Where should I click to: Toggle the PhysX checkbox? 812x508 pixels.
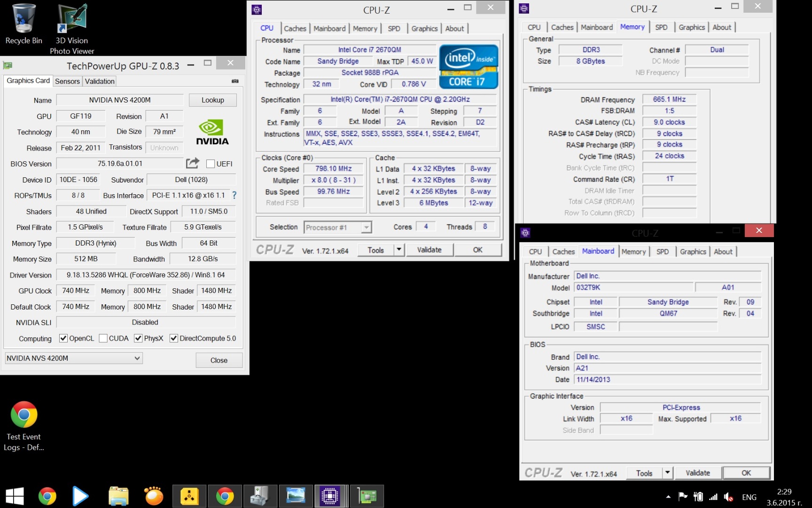(x=138, y=338)
